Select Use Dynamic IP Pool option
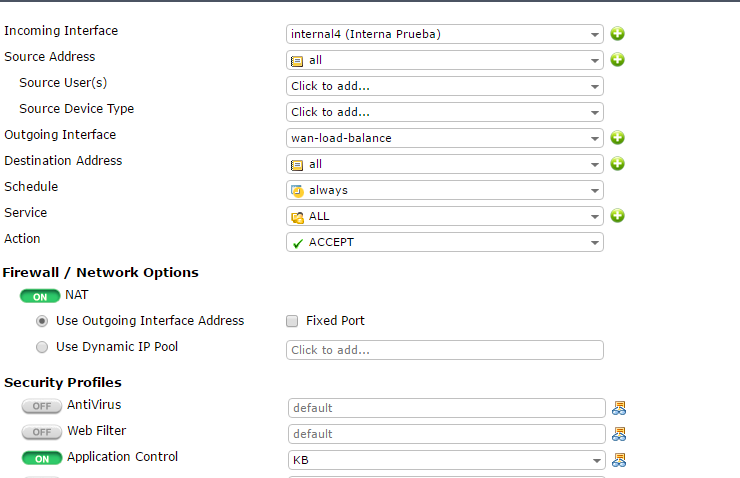The width and height of the screenshot is (740, 478). 42,348
